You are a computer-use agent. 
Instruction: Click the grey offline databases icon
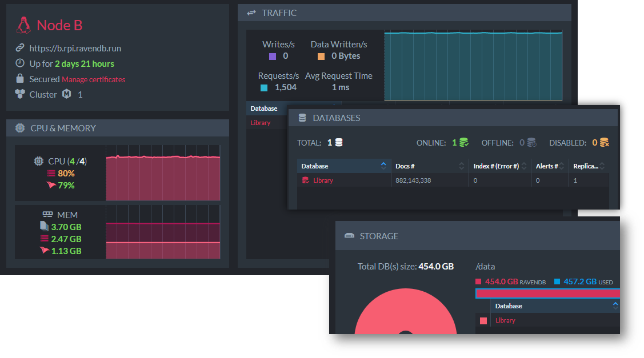[x=531, y=143]
